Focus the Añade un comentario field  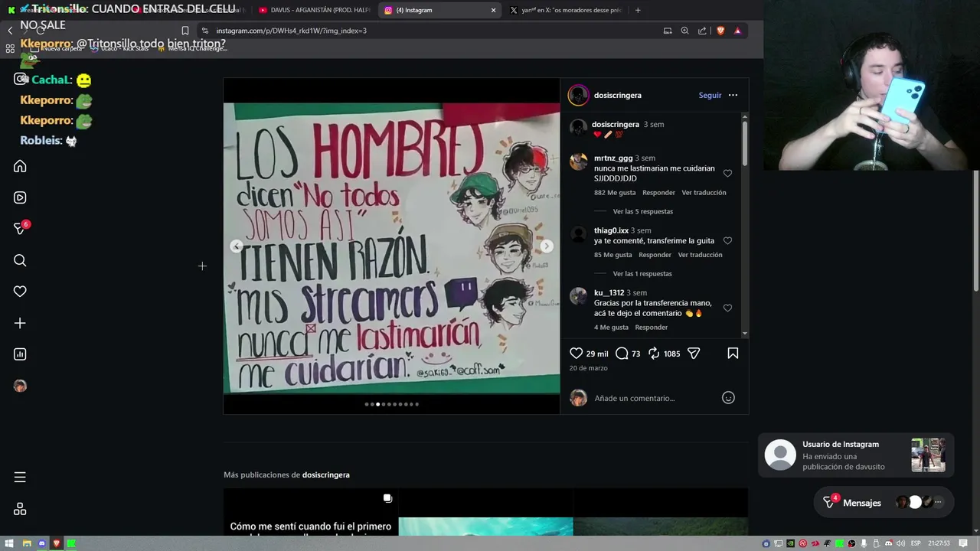pyautogui.click(x=655, y=398)
